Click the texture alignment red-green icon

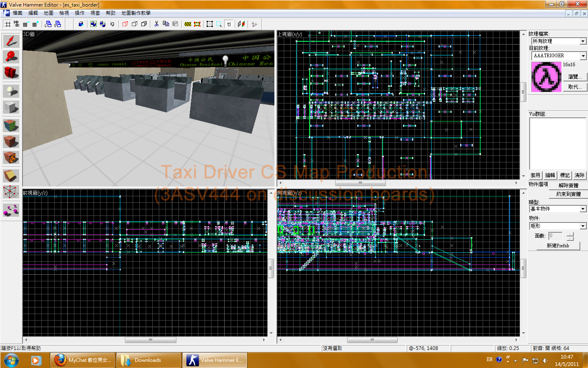(x=241, y=24)
